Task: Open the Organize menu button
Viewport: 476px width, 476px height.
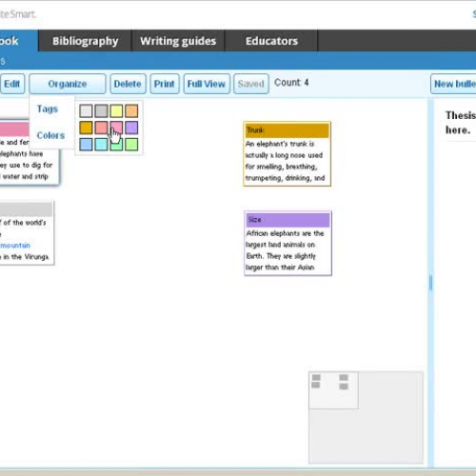Action: click(x=68, y=84)
